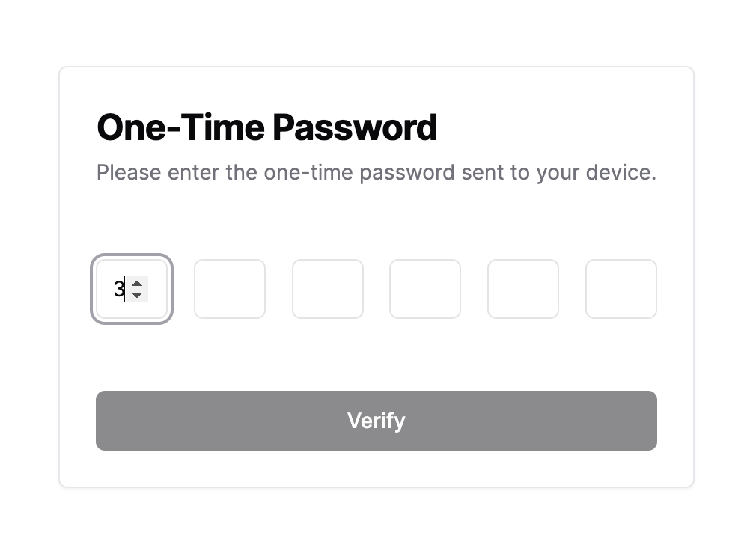
Task: Click the "One-Time Password" heading
Action: [x=267, y=127]
